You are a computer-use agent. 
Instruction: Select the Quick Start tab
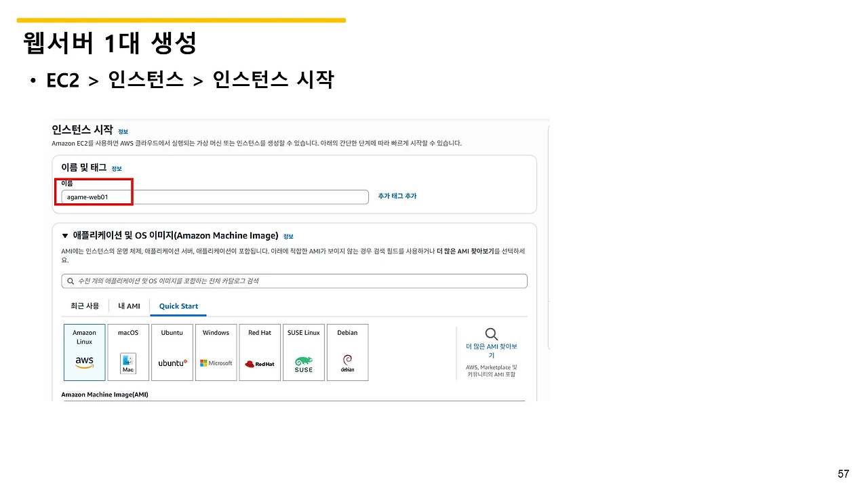pyautogui.click(x=178, y=306)
